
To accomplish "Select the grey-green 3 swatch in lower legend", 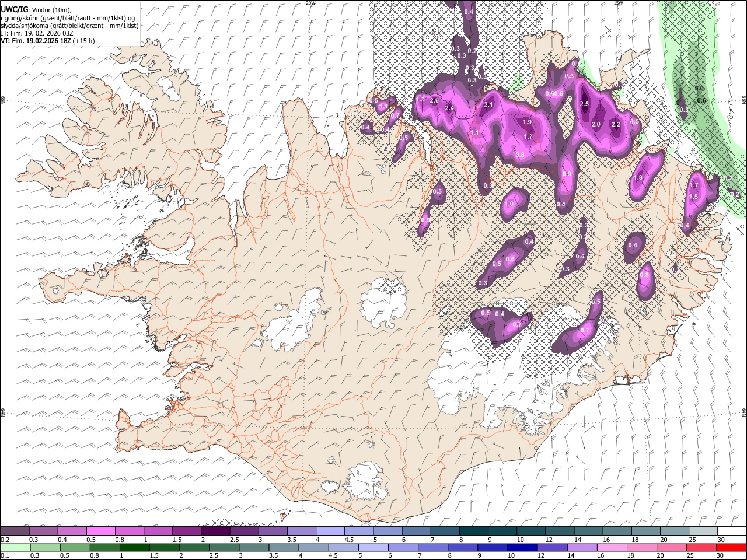I will tap(254, 547).
